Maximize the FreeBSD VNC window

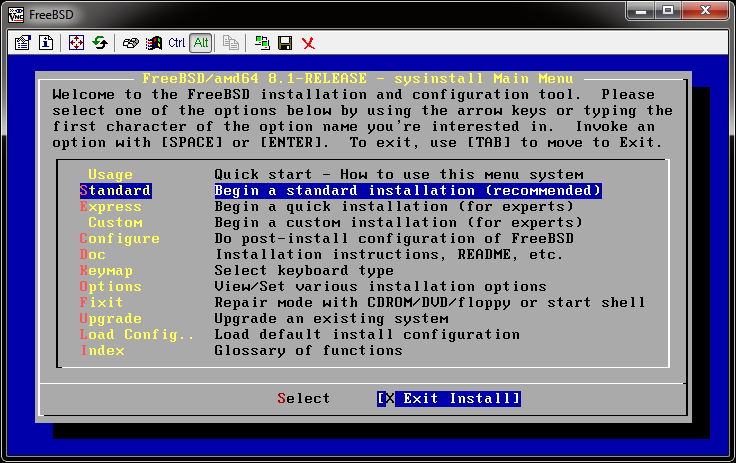pos(668,11)
